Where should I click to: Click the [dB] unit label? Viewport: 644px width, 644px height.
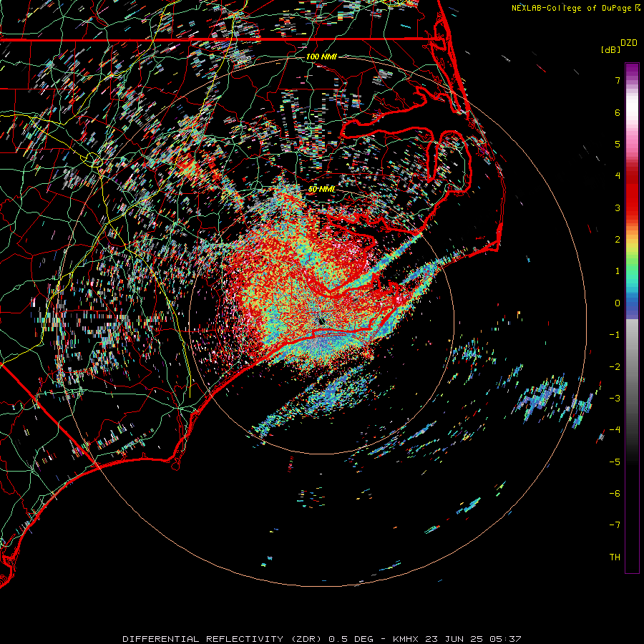pos(610,49)
